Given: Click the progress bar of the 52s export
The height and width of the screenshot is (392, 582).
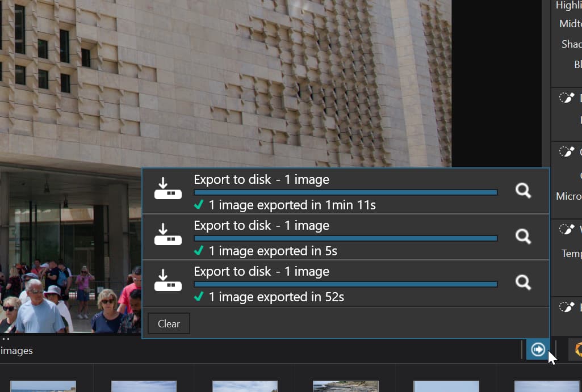Looking at the screenshot, I should click(345, 285).
